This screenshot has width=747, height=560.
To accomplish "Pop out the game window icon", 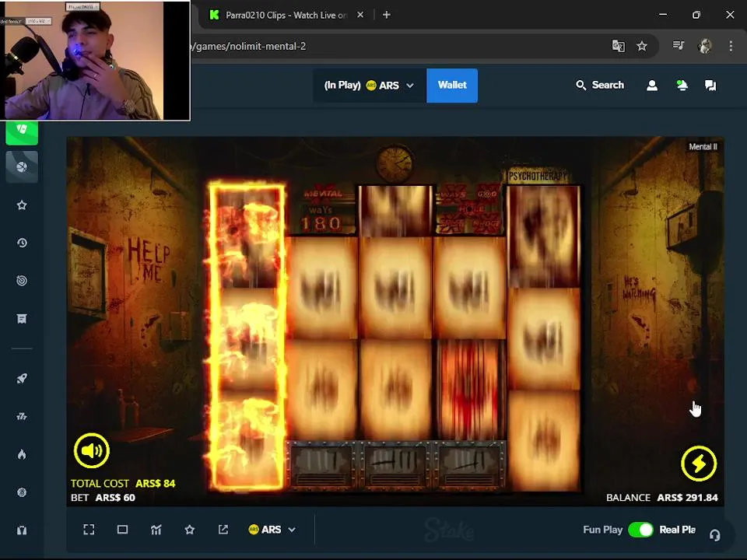I will point(223,530).
